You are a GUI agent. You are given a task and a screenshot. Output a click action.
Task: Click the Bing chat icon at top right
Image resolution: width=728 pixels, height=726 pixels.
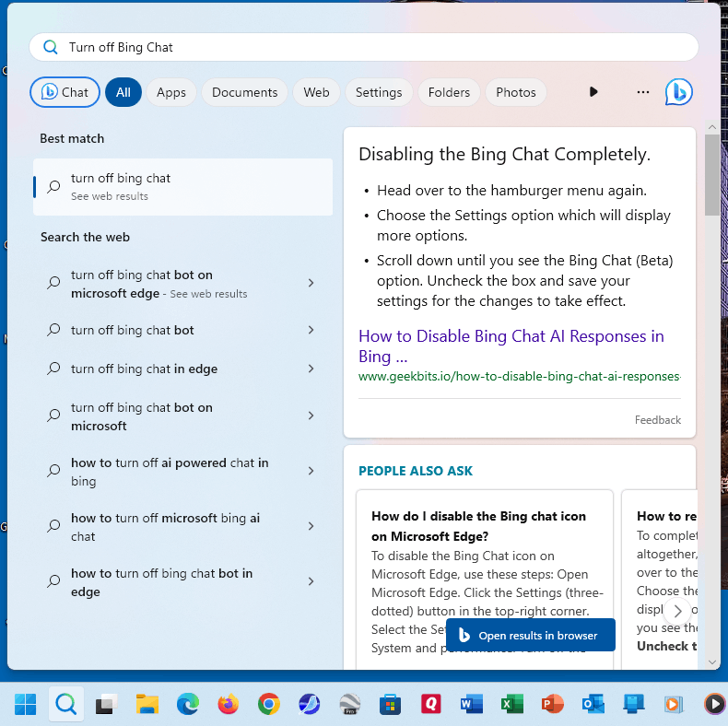pos(678,92)
